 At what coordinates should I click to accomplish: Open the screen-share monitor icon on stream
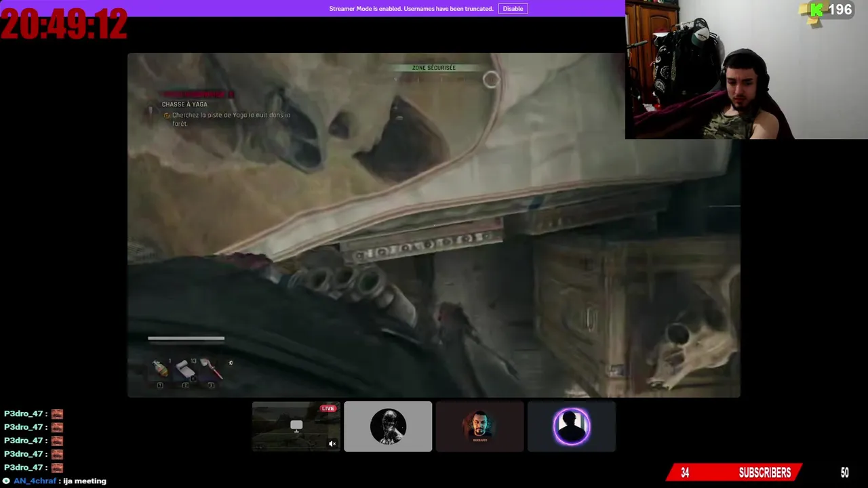point(296,426)
